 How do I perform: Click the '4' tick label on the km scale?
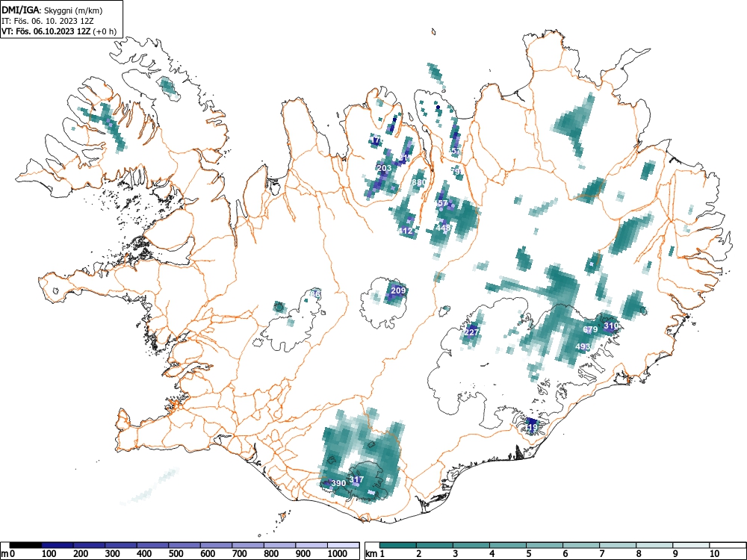point(492,554)
